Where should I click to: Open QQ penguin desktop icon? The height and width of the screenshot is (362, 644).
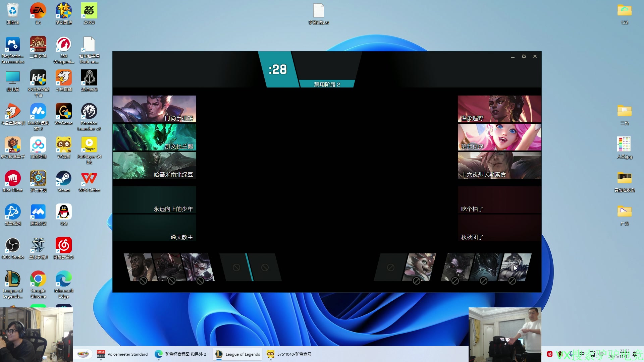click(x=63, y=212)
